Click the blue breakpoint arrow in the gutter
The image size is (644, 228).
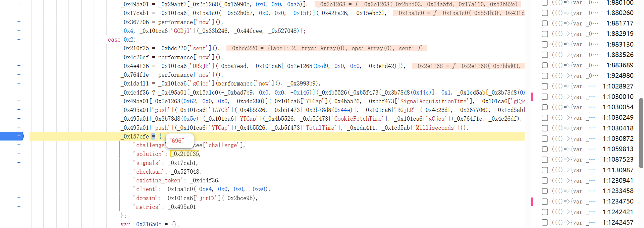12,136
